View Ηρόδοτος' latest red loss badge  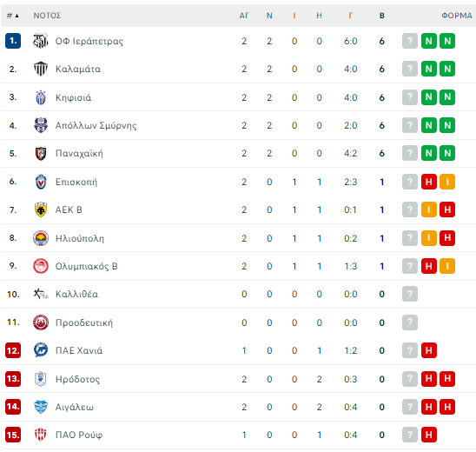pos(428,378)
